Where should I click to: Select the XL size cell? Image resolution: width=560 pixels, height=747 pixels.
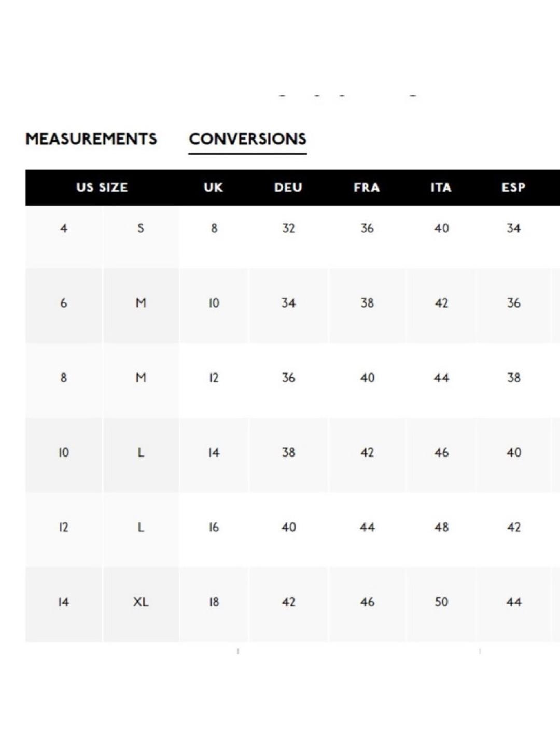pos(141,602)
